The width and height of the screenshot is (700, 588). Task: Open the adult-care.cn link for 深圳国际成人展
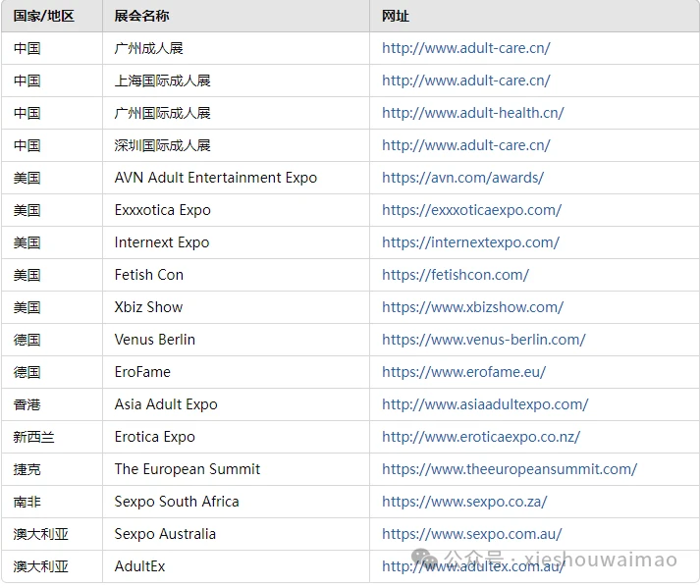(x=466, y=145)
